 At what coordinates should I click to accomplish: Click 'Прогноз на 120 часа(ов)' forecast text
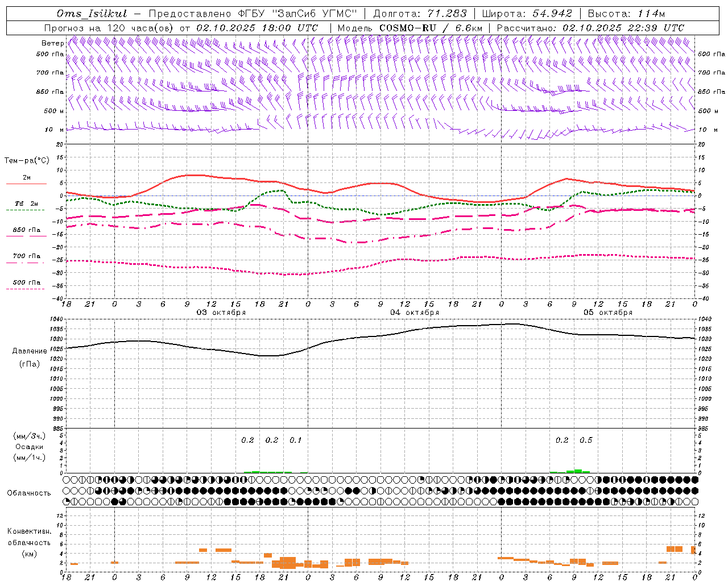point(109,28)
